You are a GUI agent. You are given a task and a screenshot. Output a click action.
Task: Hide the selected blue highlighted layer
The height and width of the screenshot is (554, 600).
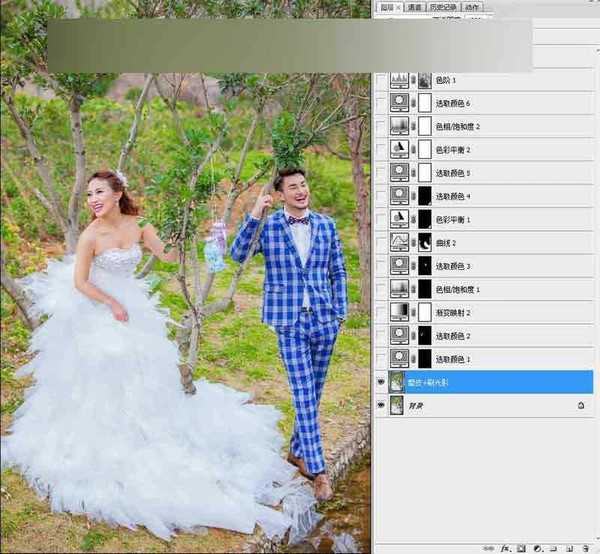pos(380,381)
